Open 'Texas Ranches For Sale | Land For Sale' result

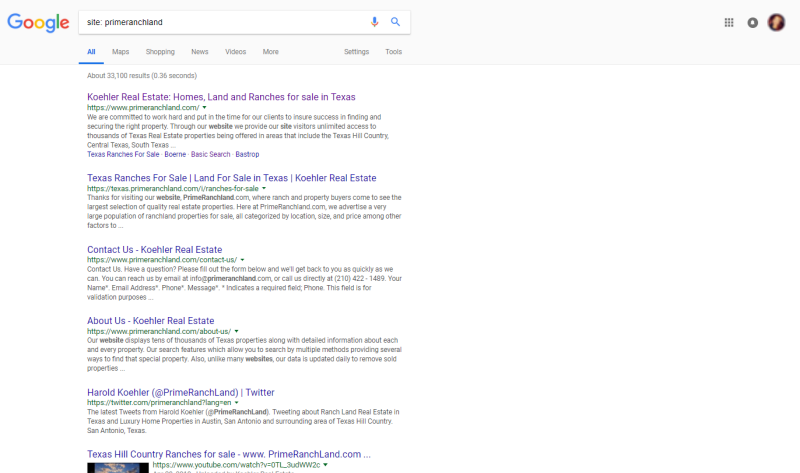pos(232,178)
